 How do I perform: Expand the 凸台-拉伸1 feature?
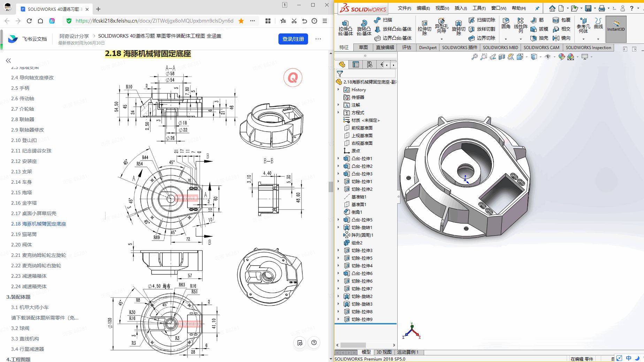[x=338, y=158]
